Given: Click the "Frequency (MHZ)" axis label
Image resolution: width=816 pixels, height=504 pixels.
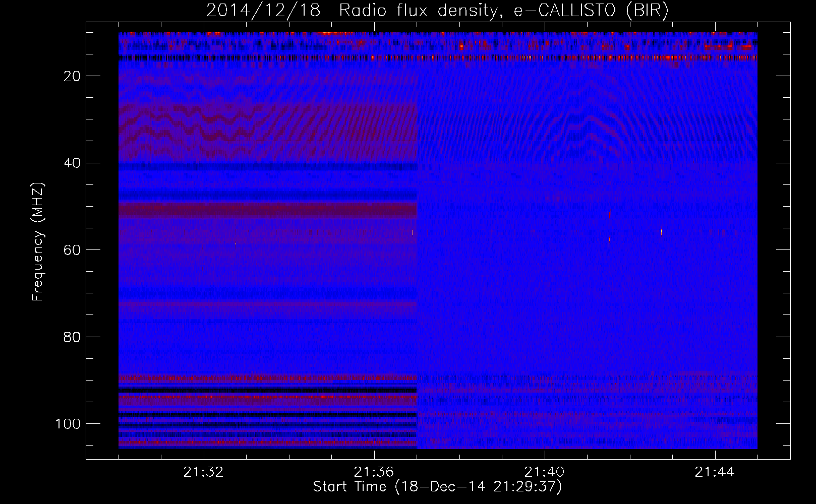Looking at the screenshot, I should click(38, 241).
